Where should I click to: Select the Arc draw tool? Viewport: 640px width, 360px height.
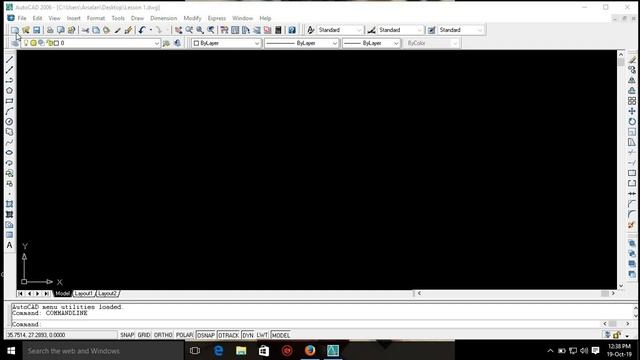(x=9, y=111)
